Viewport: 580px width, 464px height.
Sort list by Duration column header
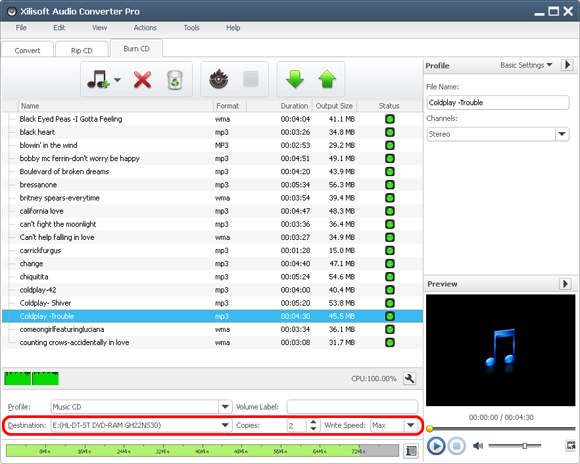(280, 106)
